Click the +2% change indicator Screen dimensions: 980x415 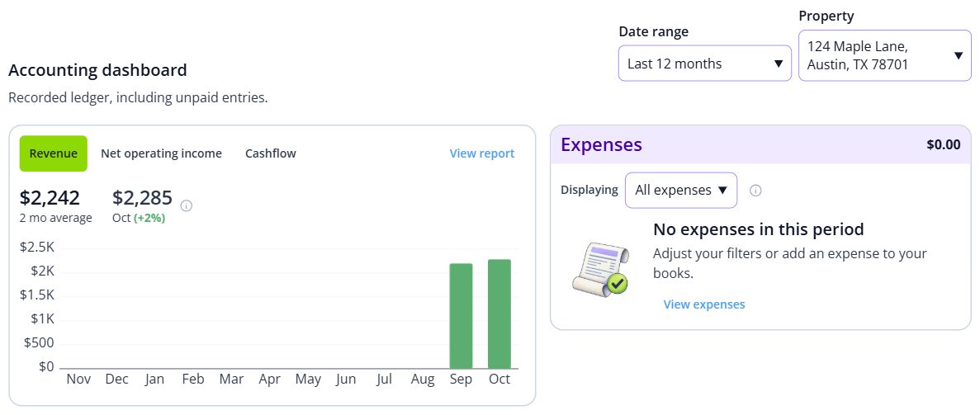coord(149,218)
